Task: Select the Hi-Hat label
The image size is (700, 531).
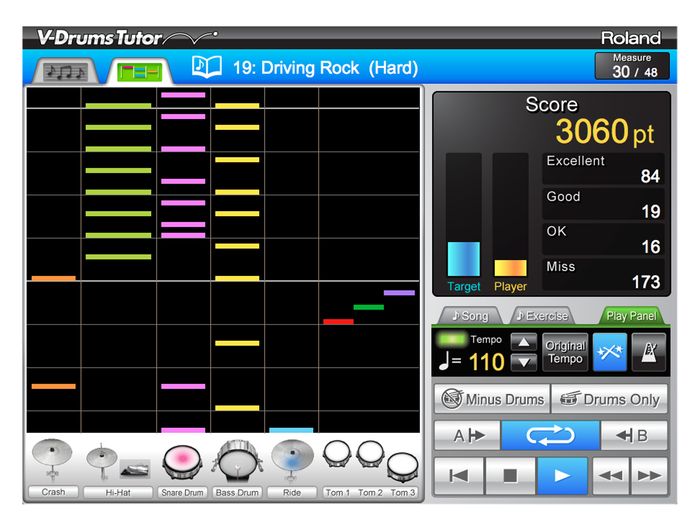Action: (118, 492)
